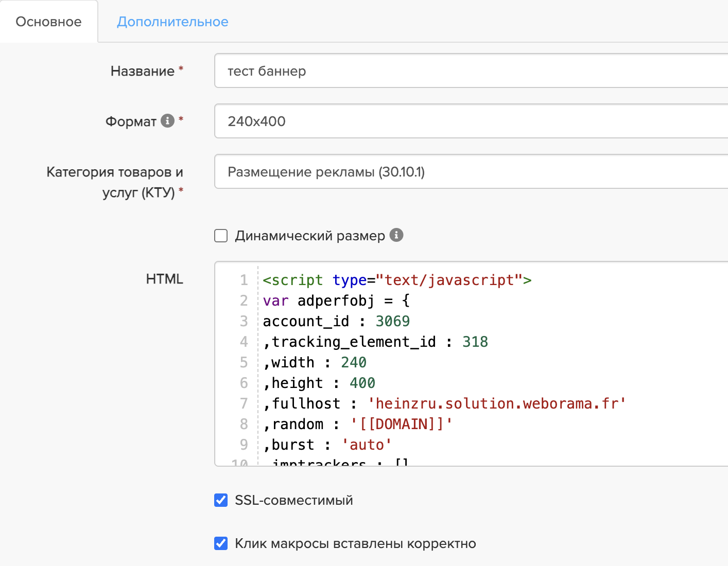The height and width of the screenshot is (566, 728).
Task: Click the width value 240 in code
Action: (353, 362)
